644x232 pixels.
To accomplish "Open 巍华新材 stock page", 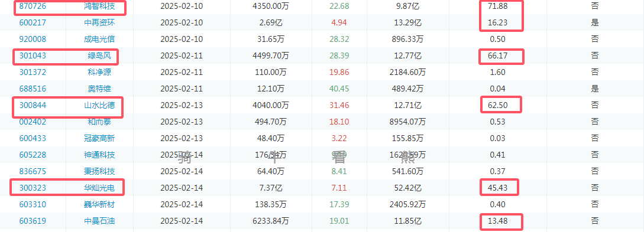I will tap(99, 204).
